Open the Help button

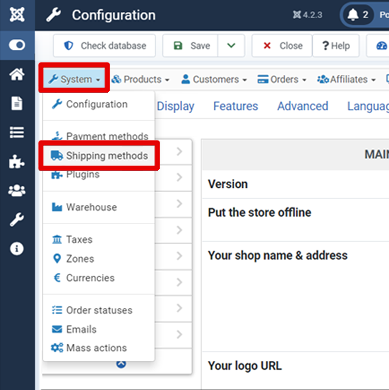tap(336, 46)
